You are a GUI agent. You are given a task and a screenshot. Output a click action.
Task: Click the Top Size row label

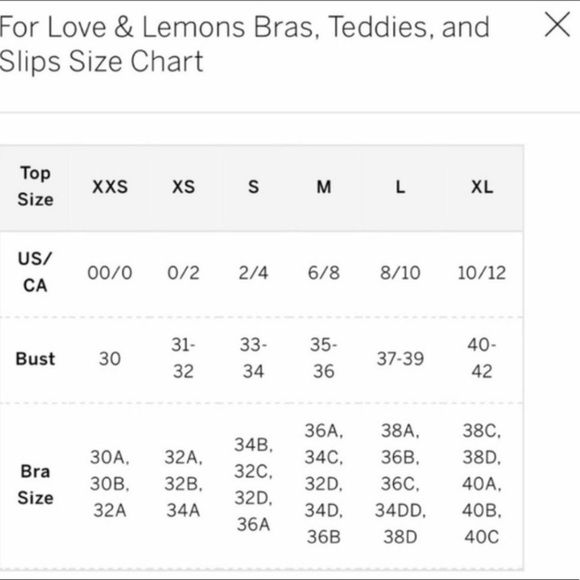[x=36, y=186]
